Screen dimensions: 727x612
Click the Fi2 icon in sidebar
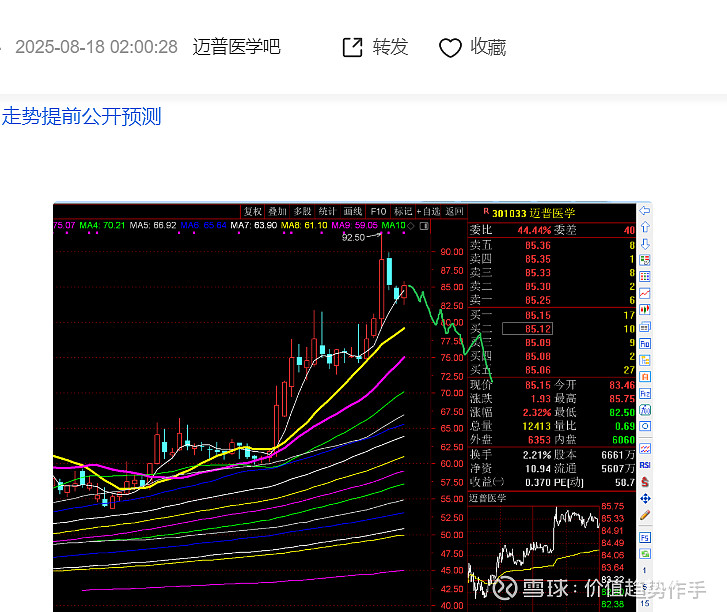(x=644, y=394)
